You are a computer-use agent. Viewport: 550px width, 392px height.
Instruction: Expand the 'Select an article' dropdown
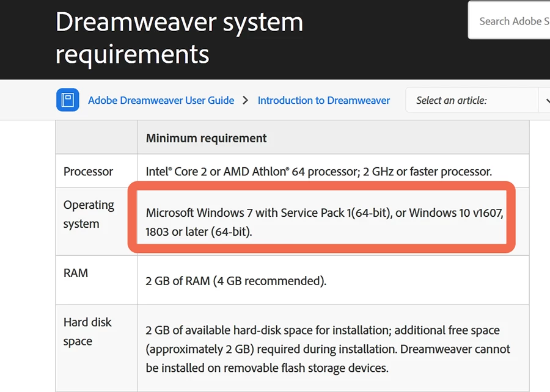tap(478, 100)
